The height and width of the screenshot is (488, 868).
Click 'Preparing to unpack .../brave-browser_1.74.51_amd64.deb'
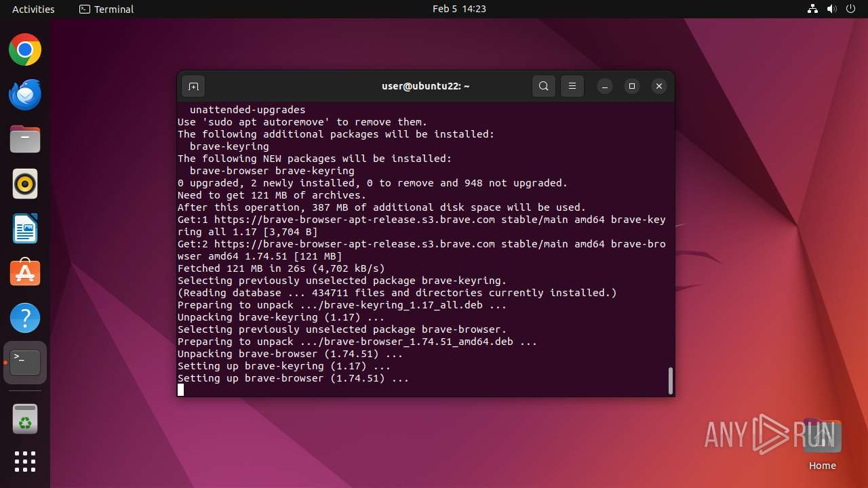click(x=357, y=342)
